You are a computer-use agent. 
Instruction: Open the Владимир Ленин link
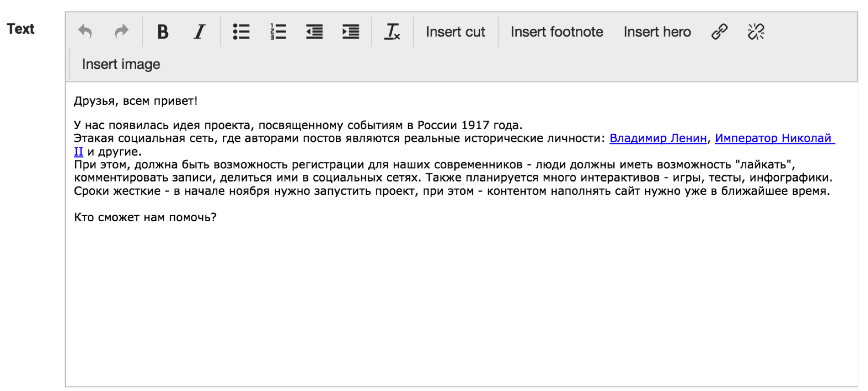(658, 138)
